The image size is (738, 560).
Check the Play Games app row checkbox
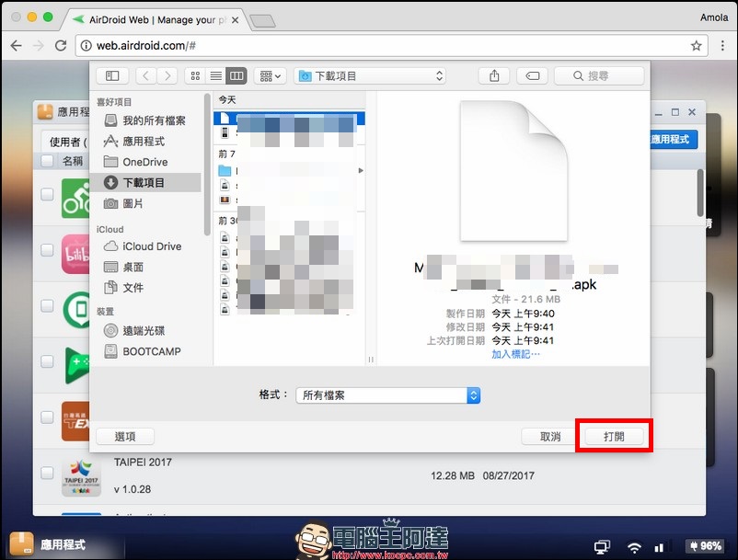point(47,361)
